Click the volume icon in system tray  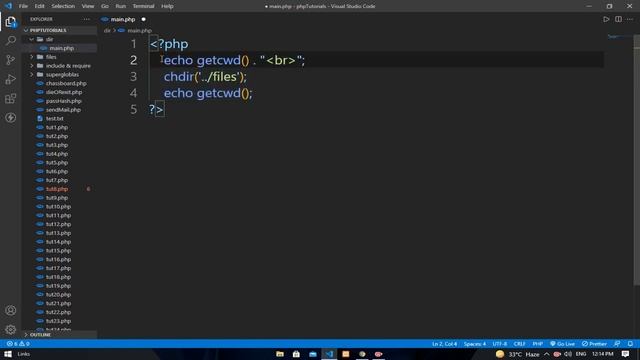point(568,354)
